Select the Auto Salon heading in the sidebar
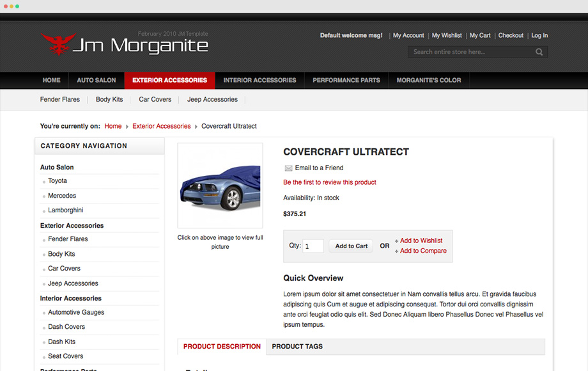Screen dimensions: 588x371 pyautogui.click(x=57, y=168)
